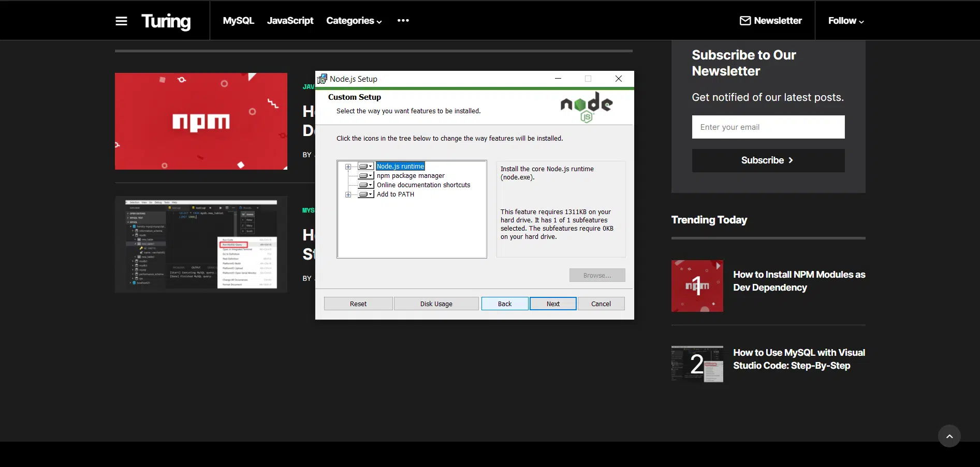
Task: Click the Node.js Setup installer title icon
Action: coord(322,79)
